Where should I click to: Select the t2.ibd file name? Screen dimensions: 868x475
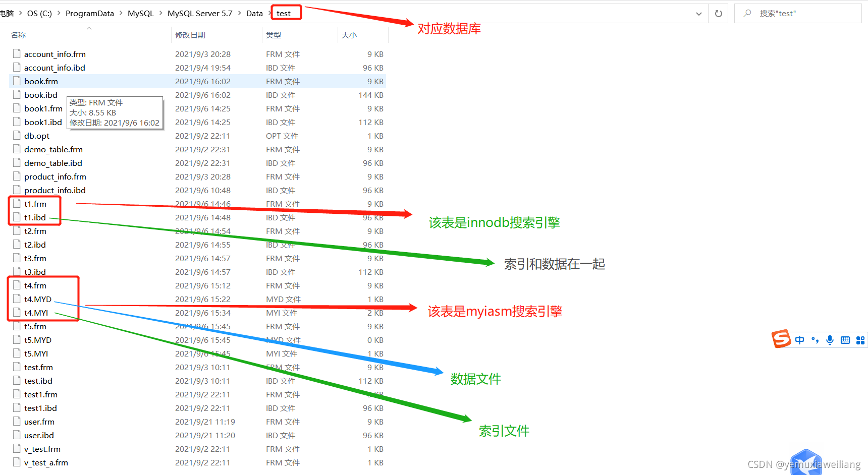coord(35,245)
